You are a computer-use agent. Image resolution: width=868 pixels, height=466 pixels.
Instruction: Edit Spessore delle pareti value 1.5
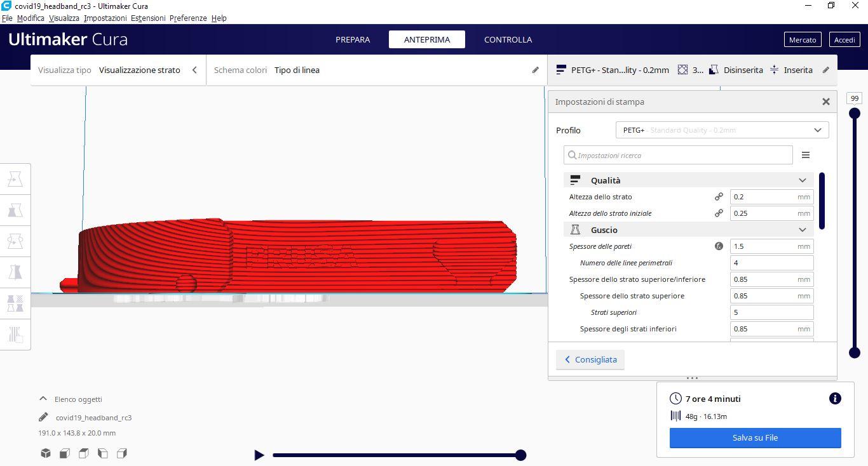pyautogui.click(x=771, y=246)
